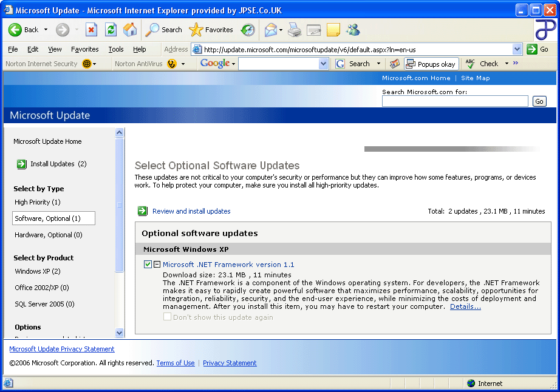Expand more Google toolbar items chevron
The width and height of the screenshot is (560, 392).
(x=515, y=63)
